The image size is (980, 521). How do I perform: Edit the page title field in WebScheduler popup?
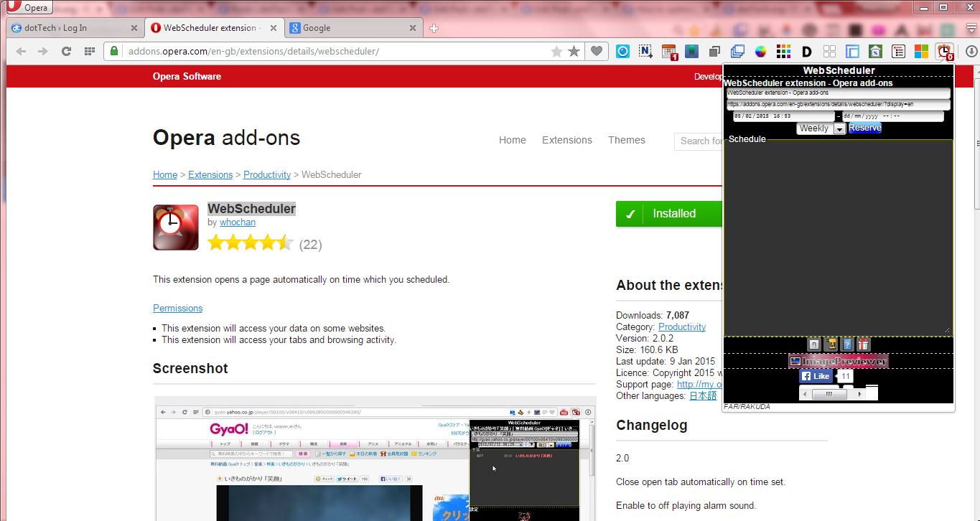tap(838, 93)
